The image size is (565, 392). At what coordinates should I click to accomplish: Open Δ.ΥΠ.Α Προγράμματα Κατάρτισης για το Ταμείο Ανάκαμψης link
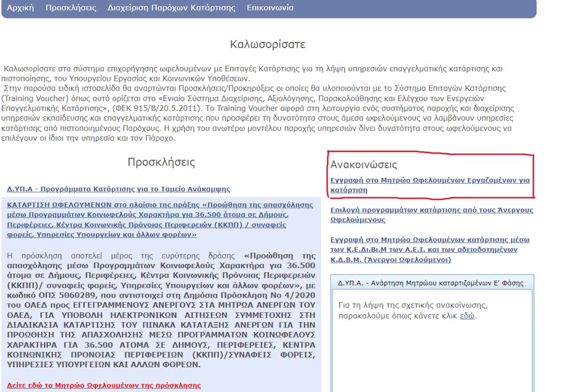pos(119,189)
